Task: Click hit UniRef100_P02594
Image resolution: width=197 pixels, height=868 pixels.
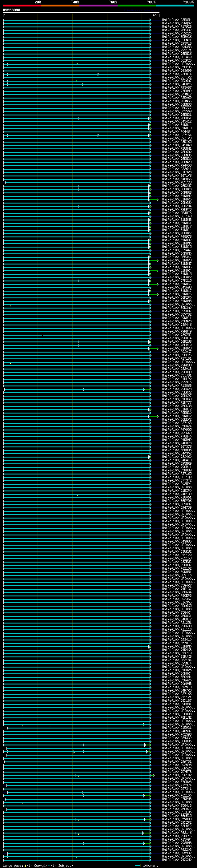Action: [x=177, y=484]
